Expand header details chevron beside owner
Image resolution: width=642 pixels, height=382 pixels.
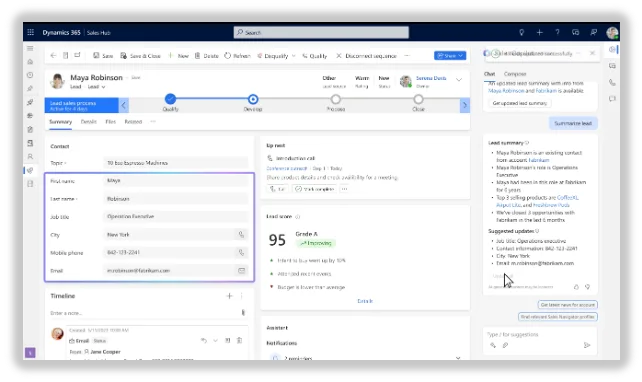459,80
